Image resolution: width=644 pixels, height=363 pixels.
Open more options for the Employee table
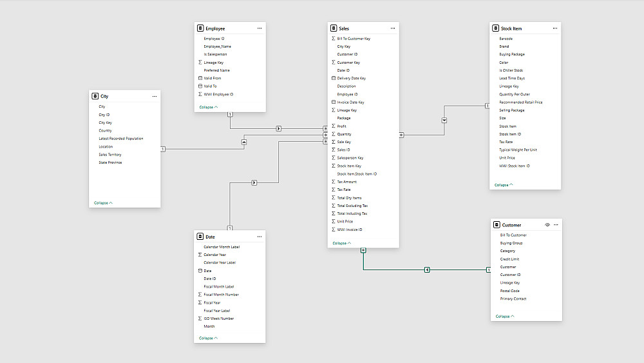260,28
